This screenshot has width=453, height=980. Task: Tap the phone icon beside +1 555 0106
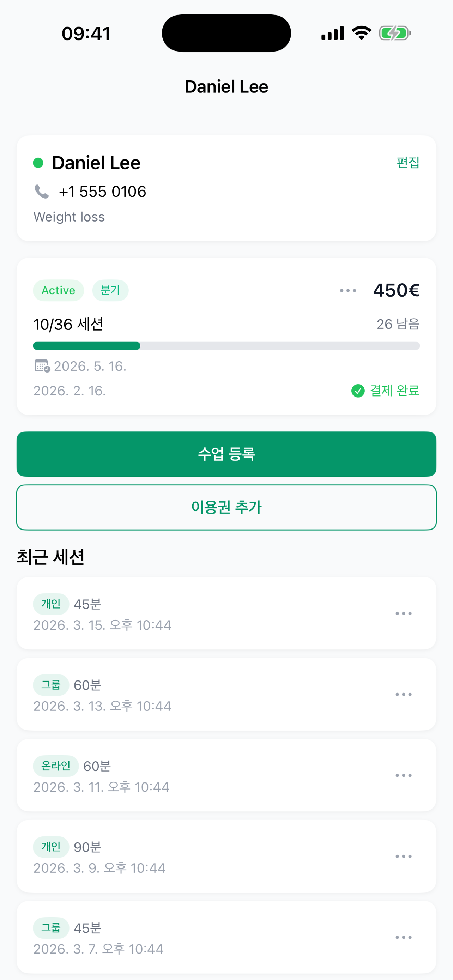tap(42, 191)
